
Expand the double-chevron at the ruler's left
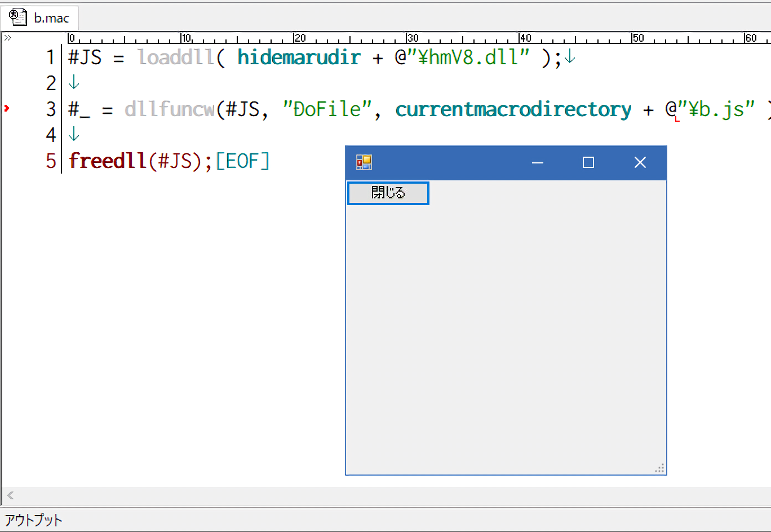point(8,38)
